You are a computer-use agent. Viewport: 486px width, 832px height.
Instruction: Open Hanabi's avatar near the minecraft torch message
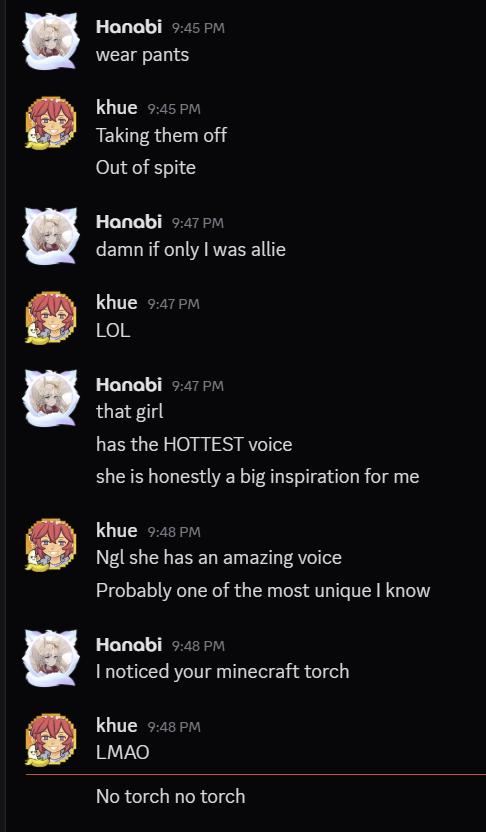click(51, 658)
